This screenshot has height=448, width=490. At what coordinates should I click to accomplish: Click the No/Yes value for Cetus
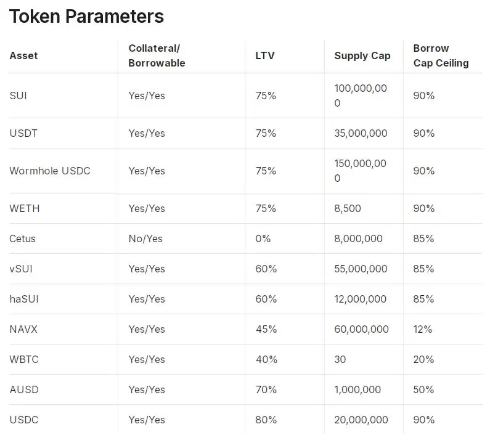(145, 238)
